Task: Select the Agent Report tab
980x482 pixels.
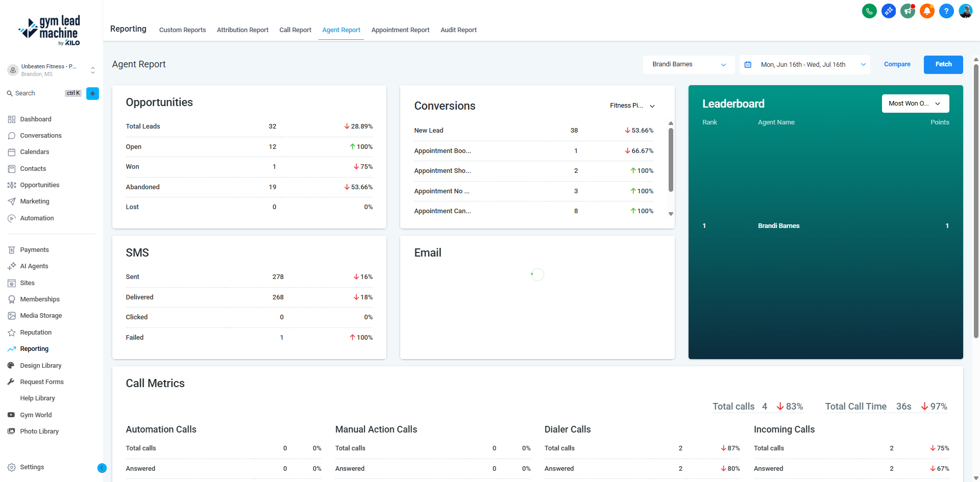Action: 341,30
